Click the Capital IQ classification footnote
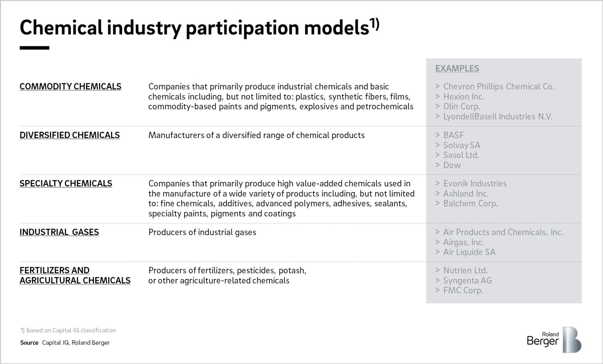This screenshot has width=603, height=364. tap(68, 330)
